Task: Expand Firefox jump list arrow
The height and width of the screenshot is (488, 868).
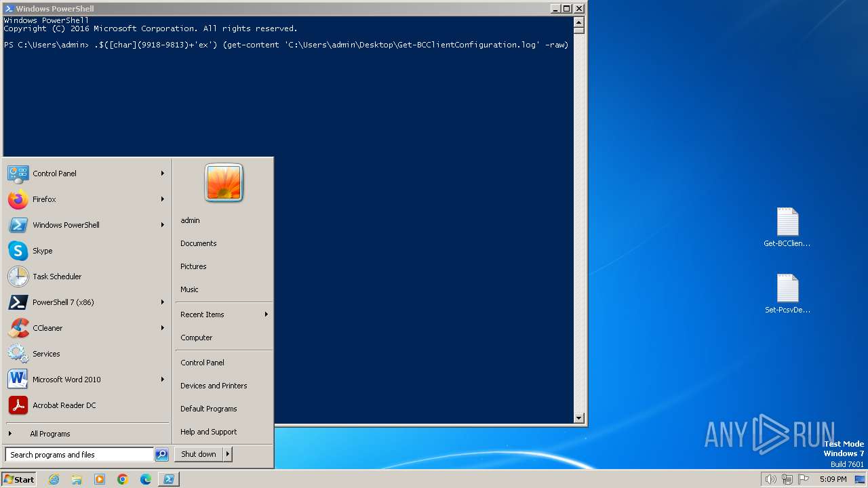Action: tap(163, 199)
